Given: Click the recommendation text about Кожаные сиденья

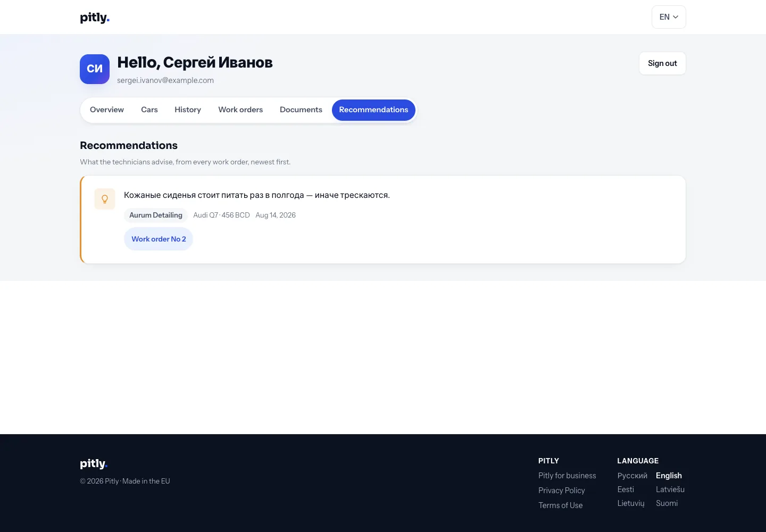Looking at the screenshot, I should (257, 195).
